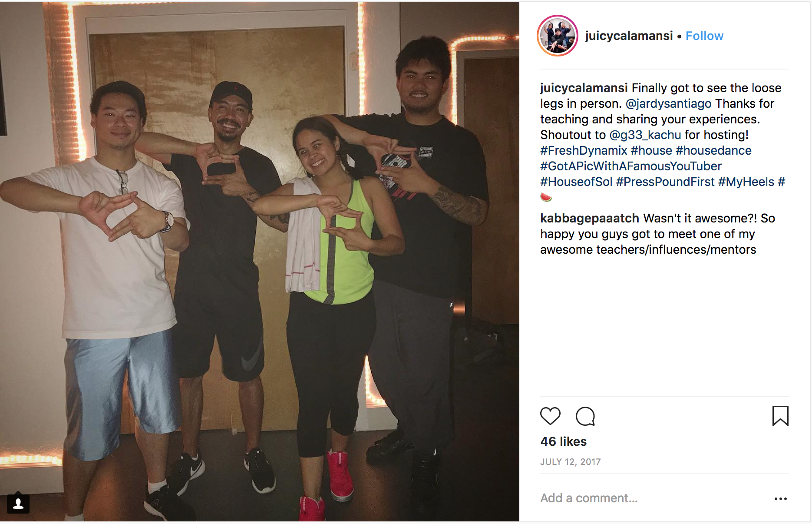
Task: Open the July 12, 2017 timestamp
Action: point(570,462)
